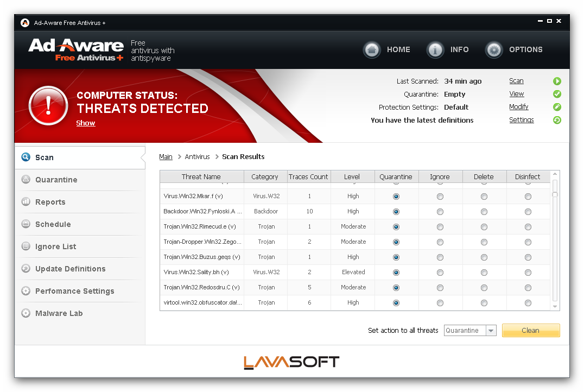Viewport: 584px width, 392px height.
Task: Select Delete for Virus.Win32.Mkar.f threat
Action: (484, 197)
